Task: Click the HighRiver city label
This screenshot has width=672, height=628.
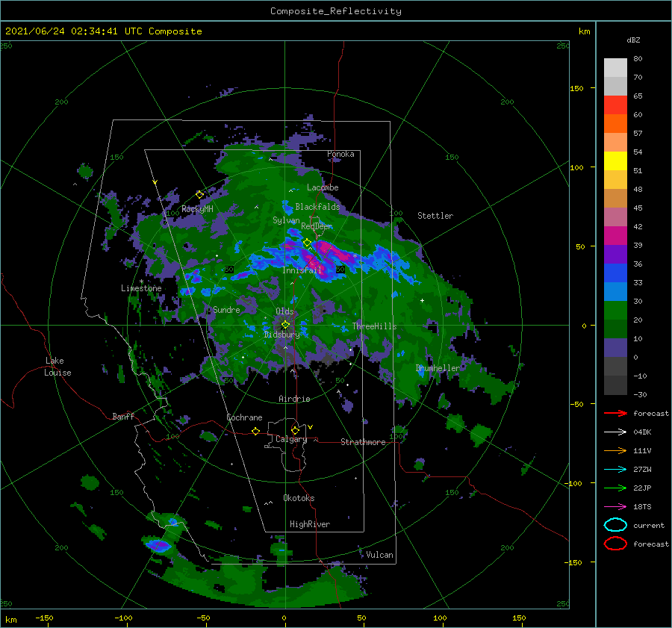Action: click(x=310, y=524)
